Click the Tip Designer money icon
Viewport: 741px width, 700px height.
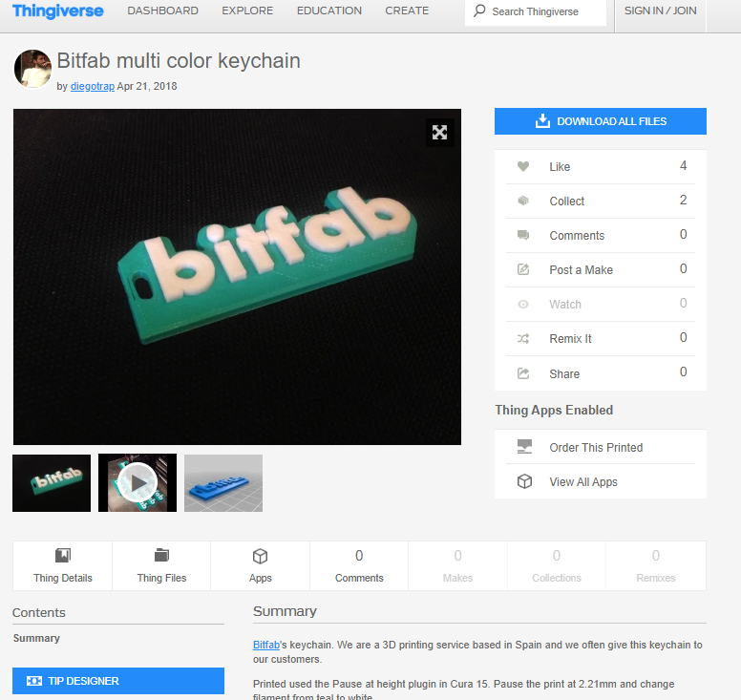click(34, 681)
